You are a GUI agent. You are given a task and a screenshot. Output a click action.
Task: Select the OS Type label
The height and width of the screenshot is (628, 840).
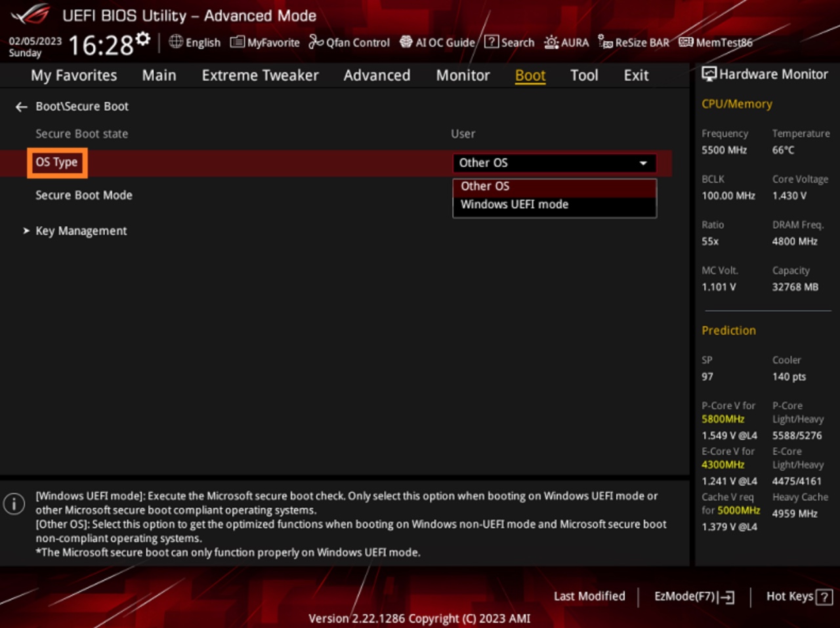click(x=56, y=162)
